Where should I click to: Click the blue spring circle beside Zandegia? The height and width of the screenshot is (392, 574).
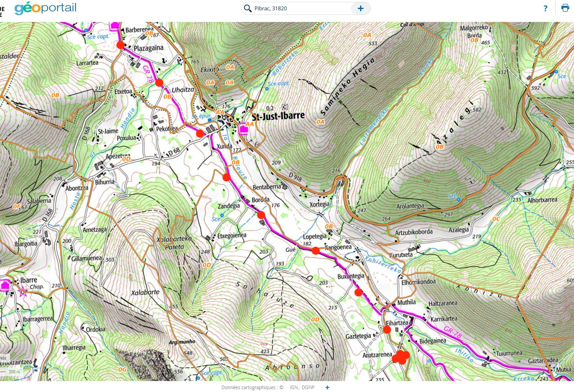pos(222,215)
